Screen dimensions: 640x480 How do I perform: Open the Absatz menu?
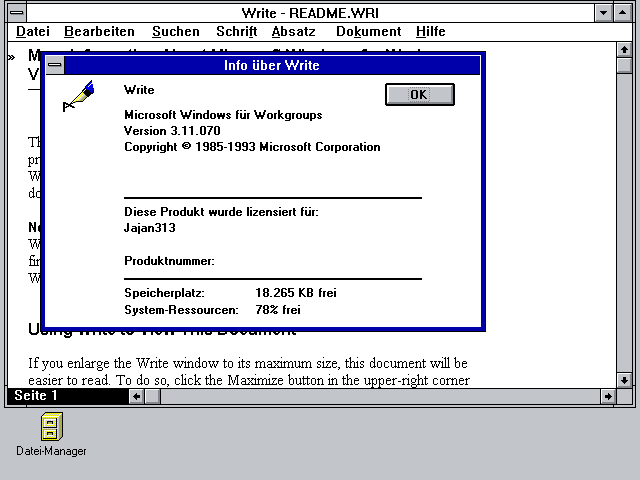click(293, 31)
